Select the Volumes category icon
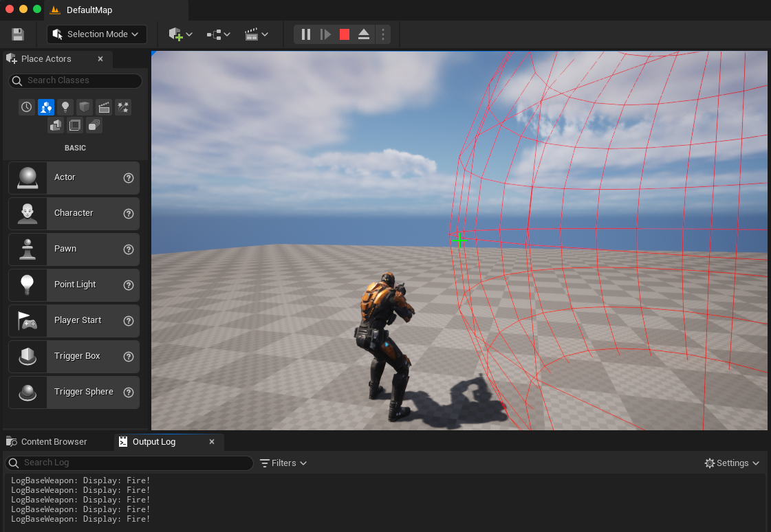 pos(75,125)
